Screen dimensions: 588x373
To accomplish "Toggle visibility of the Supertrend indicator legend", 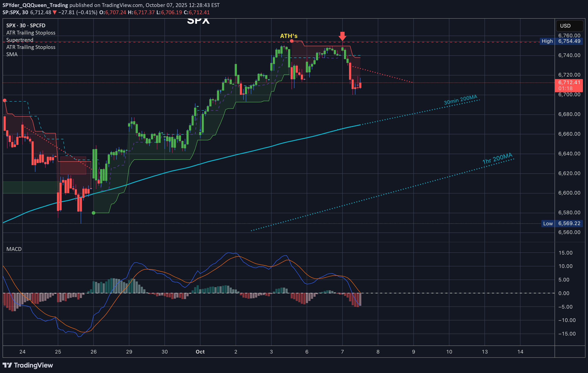I will coord(19,40).
